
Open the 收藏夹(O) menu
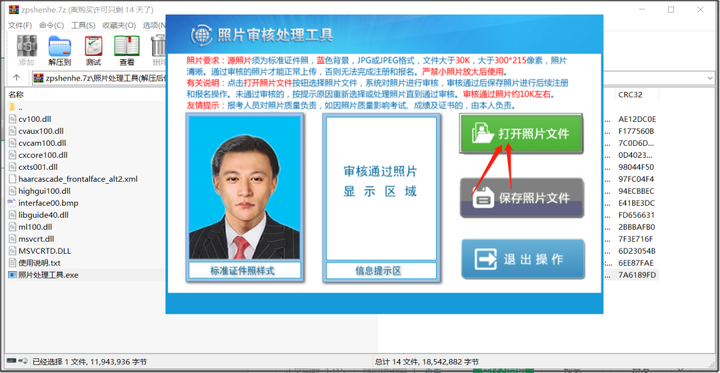click(119, 25)
